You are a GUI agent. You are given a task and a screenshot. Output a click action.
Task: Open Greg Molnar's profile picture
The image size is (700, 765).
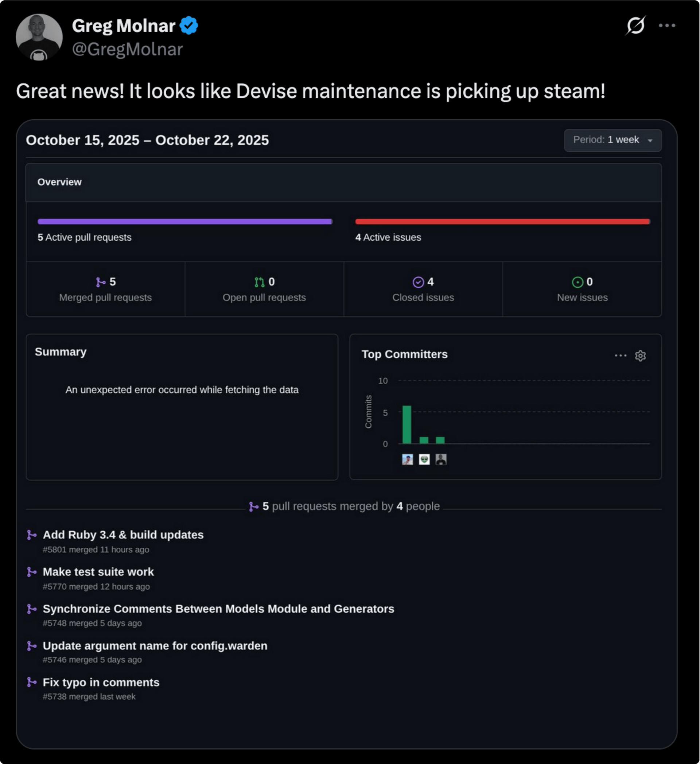coord(39,37)
